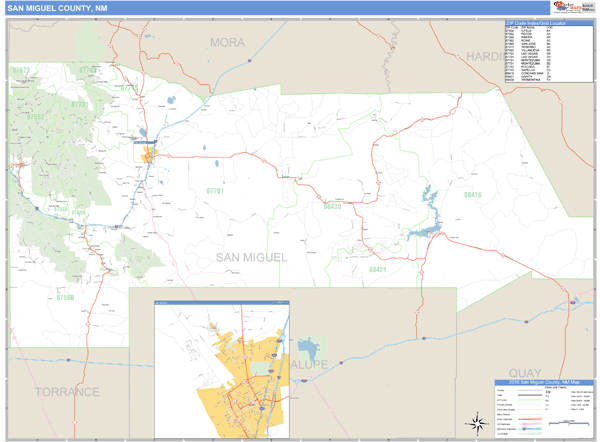The image size is (600, 442).
Task: Click ZIP code 88421 label
Action: pyautogui.click(x=377, y=270)
